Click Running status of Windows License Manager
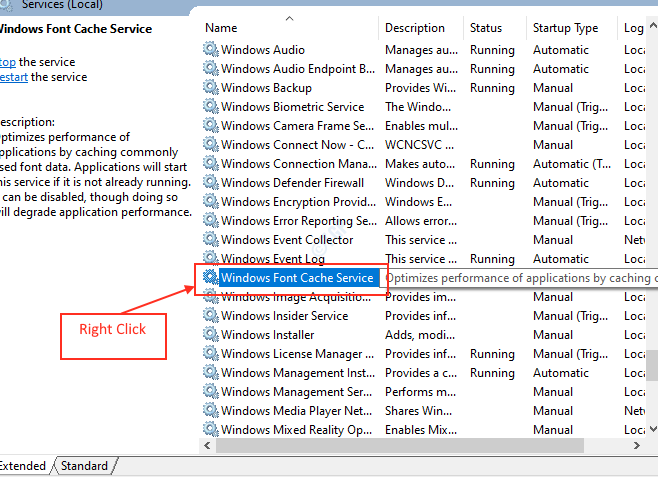Viewport: 658px width, 477px height. tap(492, 354)
